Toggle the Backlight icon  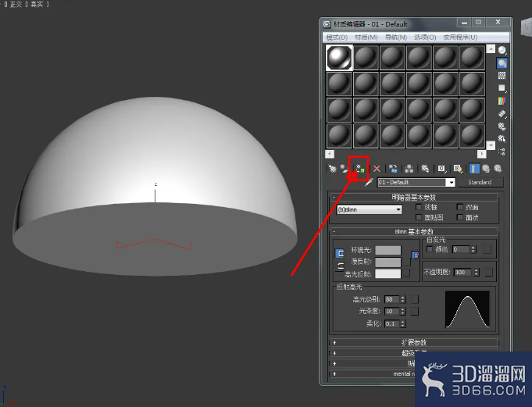click(502, 62)
